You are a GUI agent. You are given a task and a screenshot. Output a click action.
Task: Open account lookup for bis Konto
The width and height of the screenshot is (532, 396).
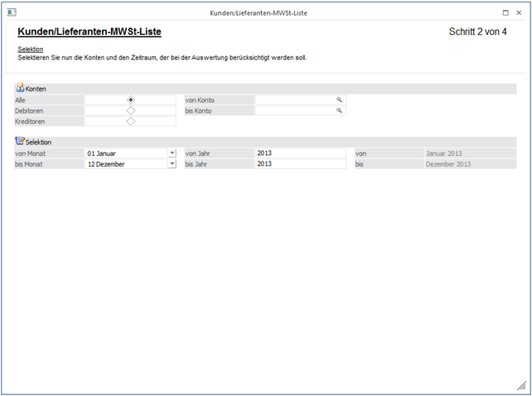coord(339,110)
